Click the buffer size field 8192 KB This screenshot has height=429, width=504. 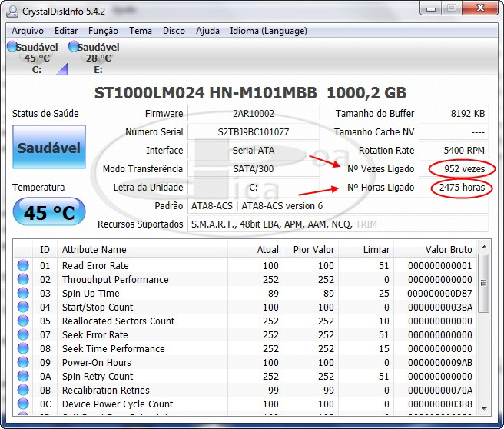[x=453, y=114]
